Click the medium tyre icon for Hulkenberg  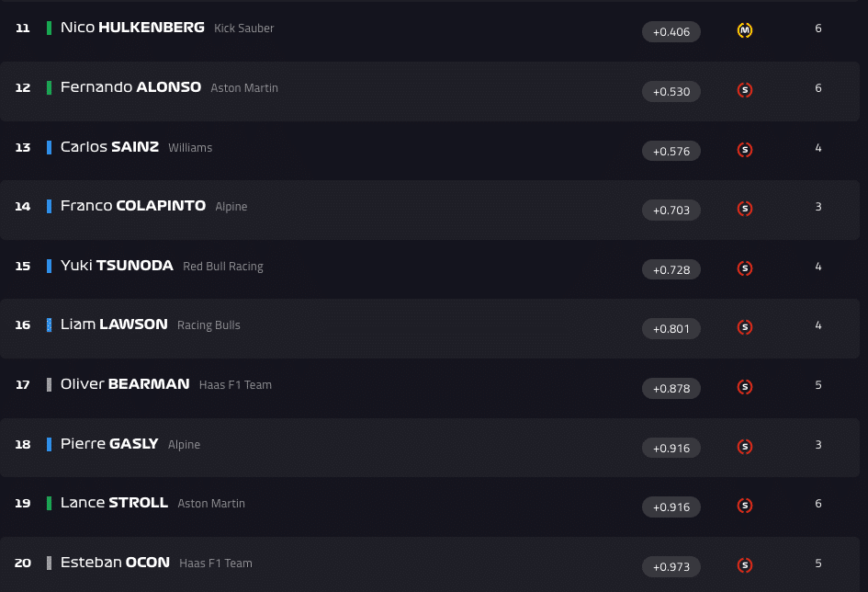click(x=745, y=30)
